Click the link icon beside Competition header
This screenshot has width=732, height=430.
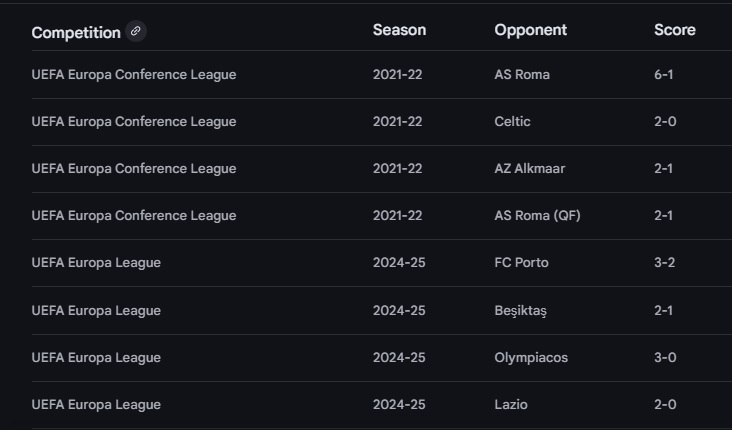pyautogui.click(x=136, y=31)
